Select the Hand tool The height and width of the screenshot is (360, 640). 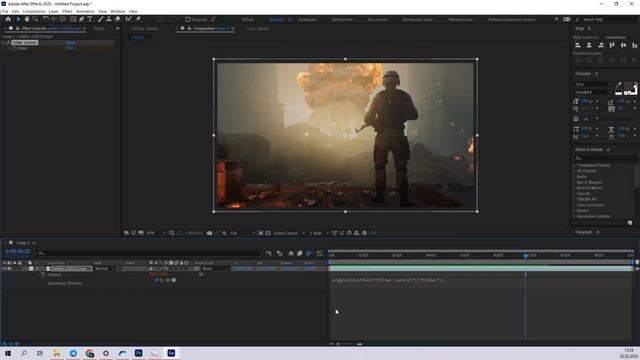[x=27, y=19]
